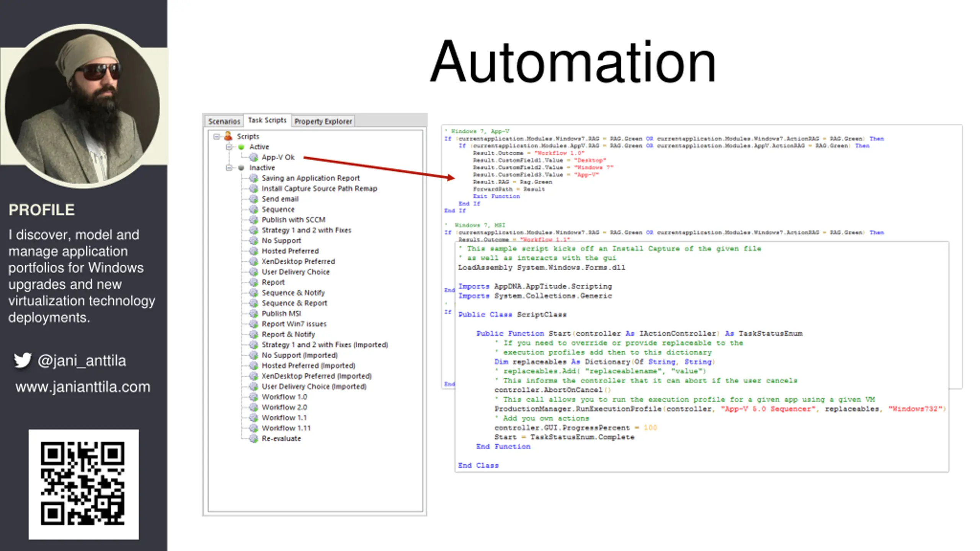980x551 pixels.
Task: Click the QR code image
Action: (83, 484)
